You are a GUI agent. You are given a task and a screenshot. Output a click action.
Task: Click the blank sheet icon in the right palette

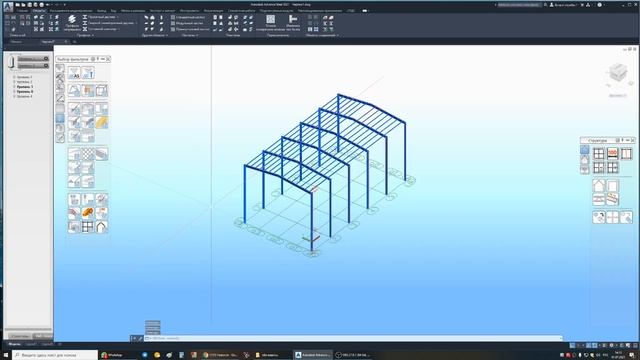(x=612, y=186)
